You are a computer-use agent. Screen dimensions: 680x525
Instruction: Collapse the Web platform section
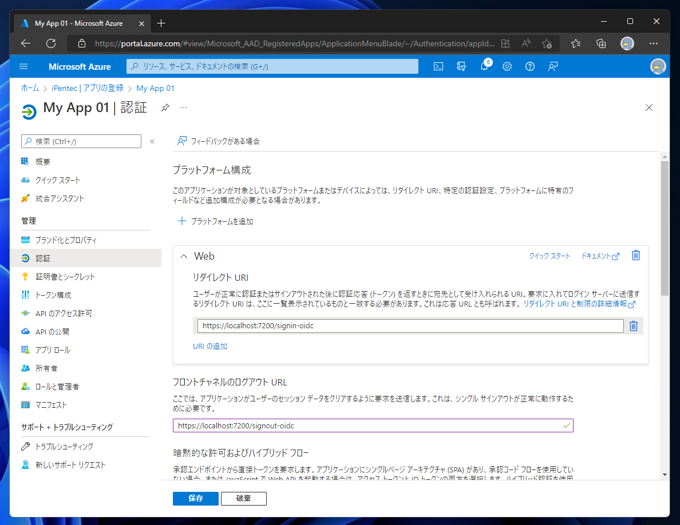point(184,256)
